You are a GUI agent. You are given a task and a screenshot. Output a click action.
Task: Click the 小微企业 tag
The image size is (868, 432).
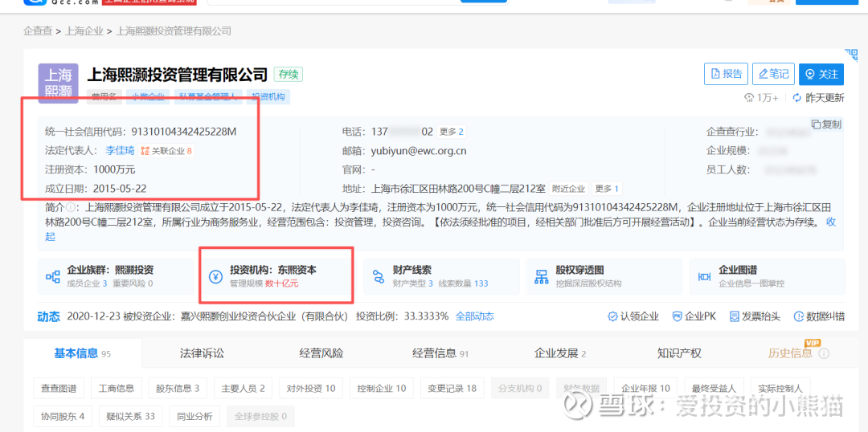click(148, 97)
